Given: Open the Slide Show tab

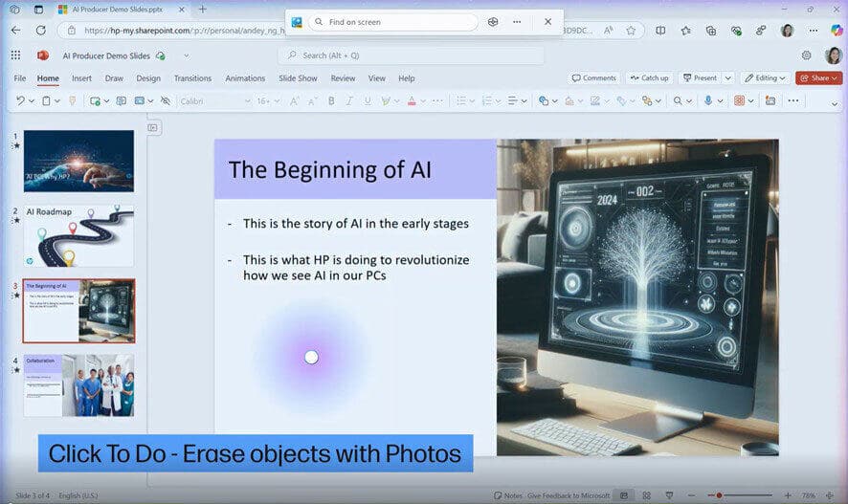Looking at the screenshot, I should (x=298, y=78).
